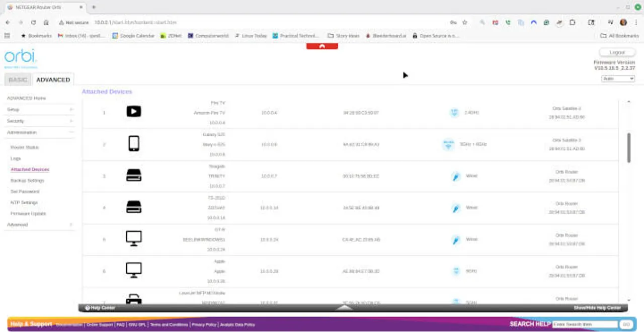Click the wired connection icon for Seagate

point(456,177)
